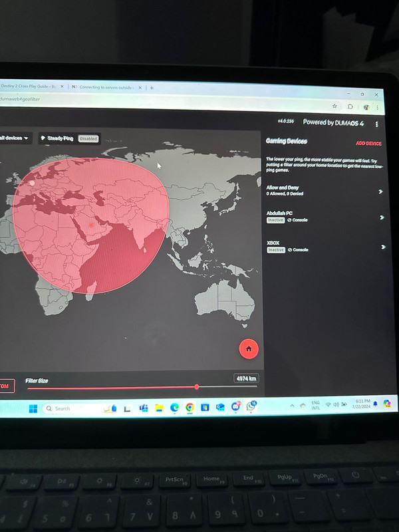
Task: Click the OneDrive cloud tray icon
Action: (x=303, y=406)
